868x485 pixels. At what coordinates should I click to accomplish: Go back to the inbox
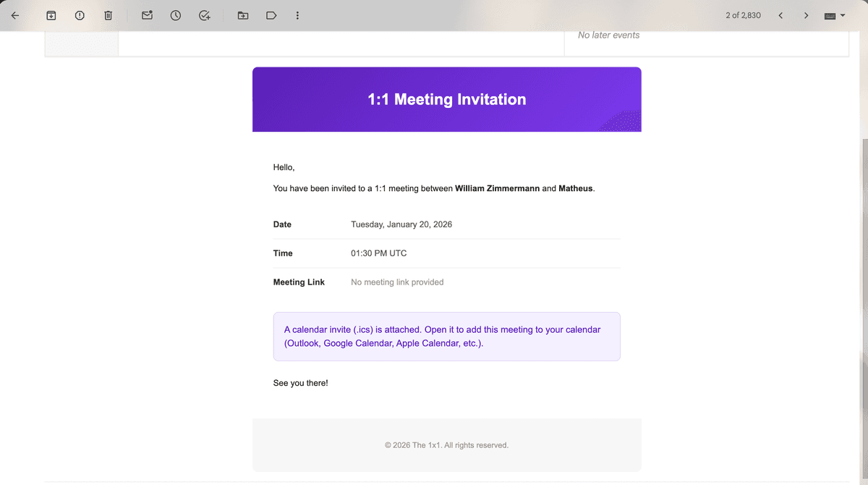(15, 14)
